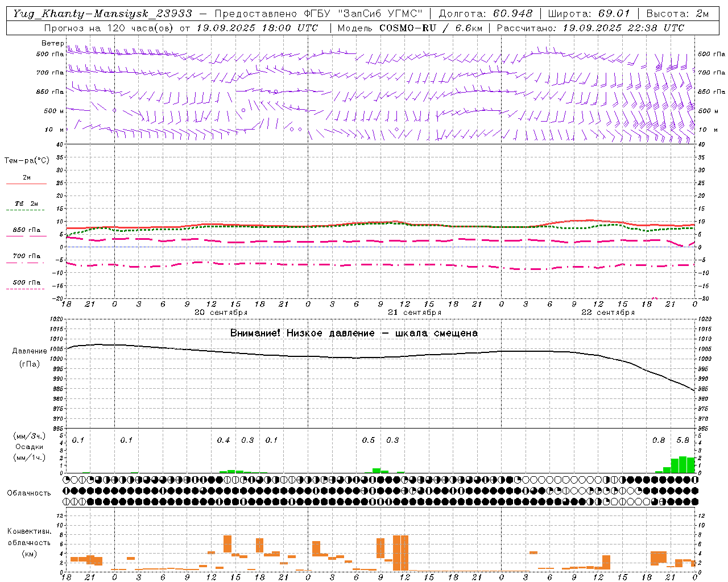Click the (мм/1ч.) precipitation unit label
Viewport: 728px width, 582px height.
click(30, 458)
